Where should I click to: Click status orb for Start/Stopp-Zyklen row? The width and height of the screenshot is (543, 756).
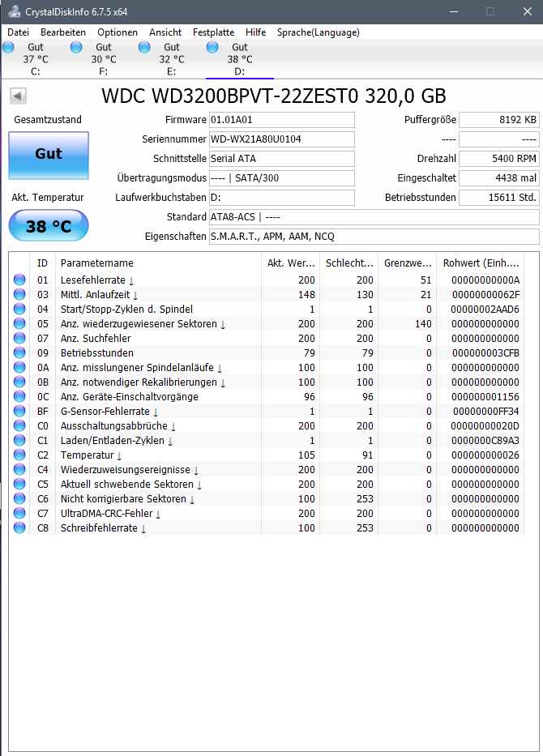click(19, 309)
